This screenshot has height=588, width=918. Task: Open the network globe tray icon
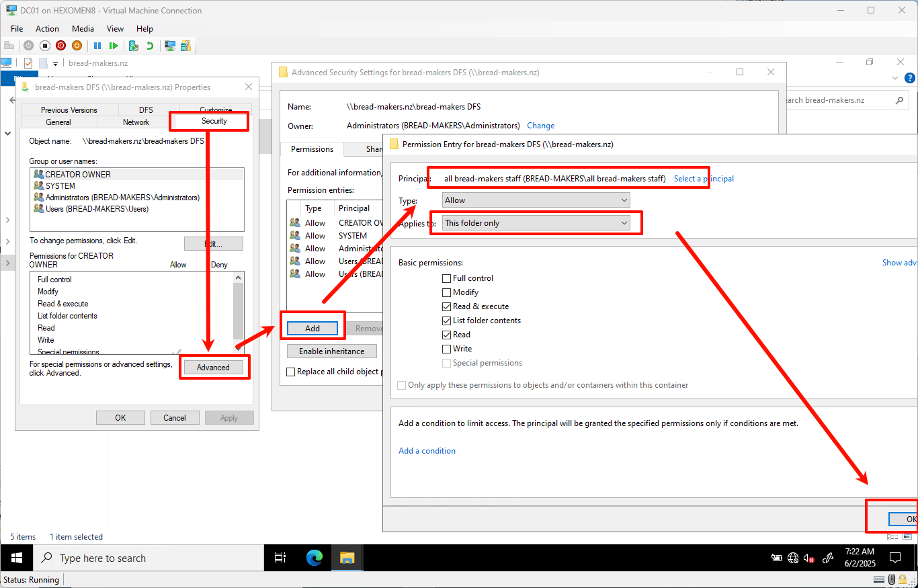point(793,558)
